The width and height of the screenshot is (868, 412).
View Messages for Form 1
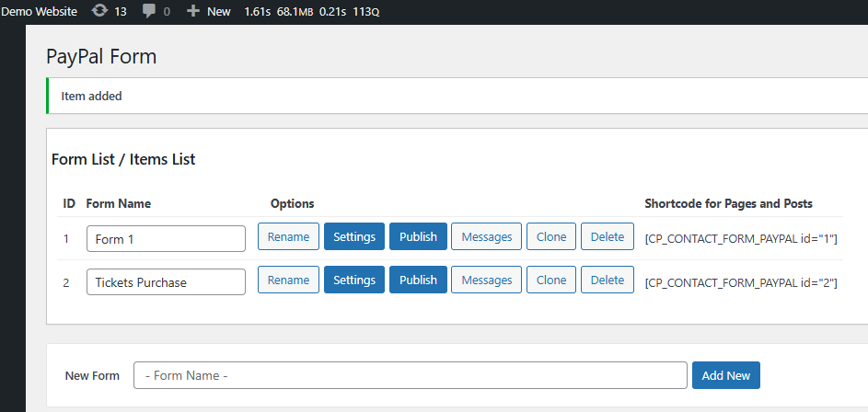pyautogui.click(x=487, y=236)
